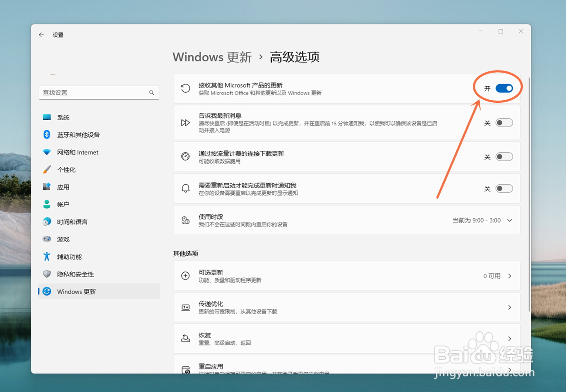566x392 pixels.
Task: Go to 时间和语言 settings
Action: pos(99,222)
